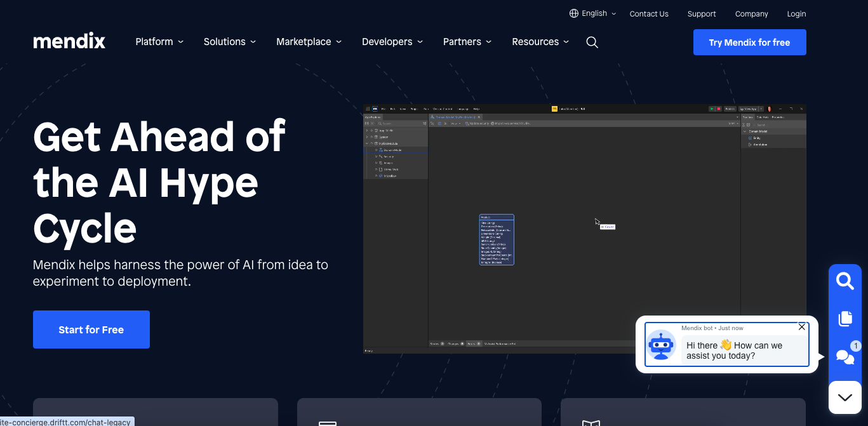Screen dimensions: 868x426
Task: Go to Contact Us
Action: pyautogui.click(x=649, y=14)
